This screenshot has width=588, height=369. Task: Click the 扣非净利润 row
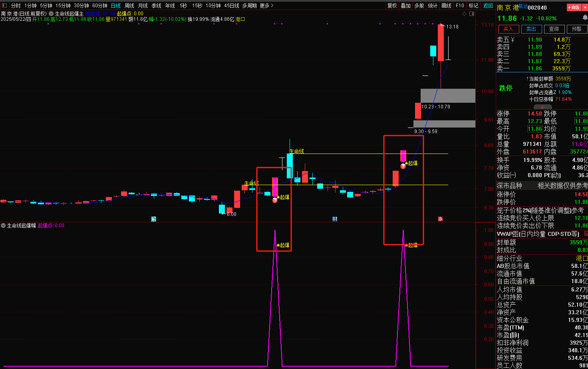click(x=542, y=343)
